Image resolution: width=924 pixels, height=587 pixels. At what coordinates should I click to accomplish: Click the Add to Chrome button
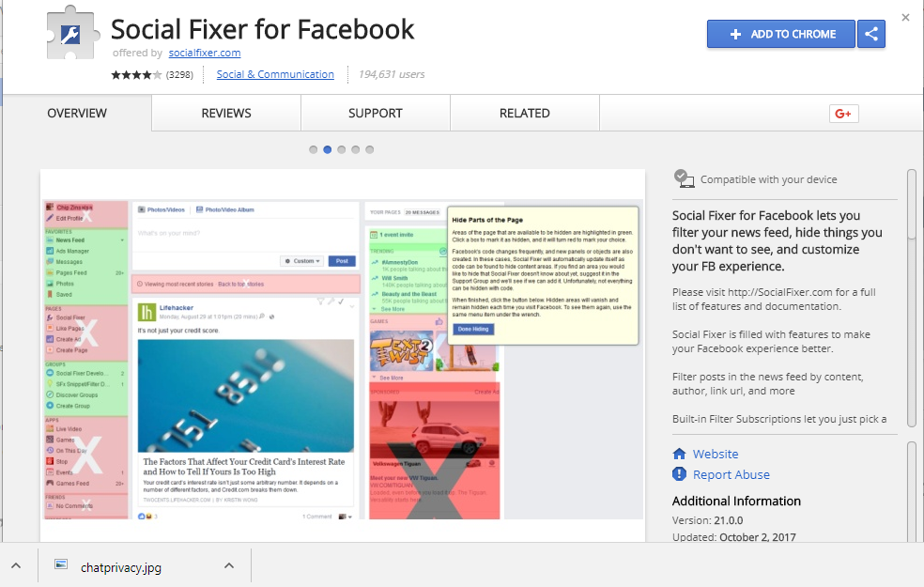(781, 34)
